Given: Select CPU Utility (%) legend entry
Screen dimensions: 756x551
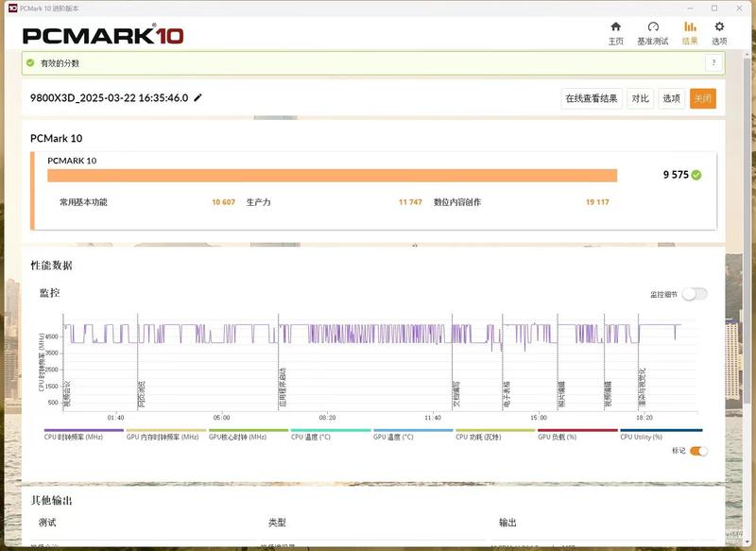Looking at the screenshot, I should [660, 435].
